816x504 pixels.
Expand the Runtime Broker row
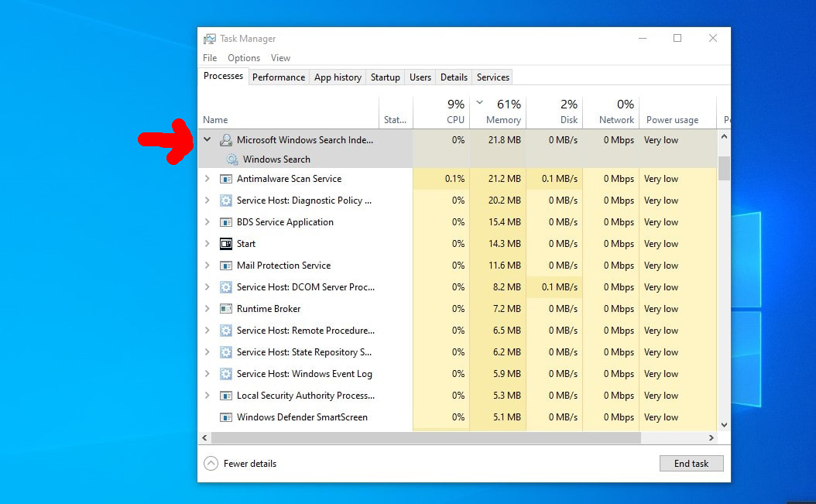[x=207, y=309]
